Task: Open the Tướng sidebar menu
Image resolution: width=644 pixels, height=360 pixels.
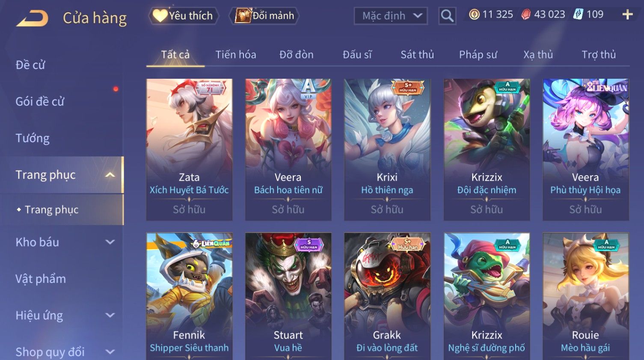Action: (33, 138)
